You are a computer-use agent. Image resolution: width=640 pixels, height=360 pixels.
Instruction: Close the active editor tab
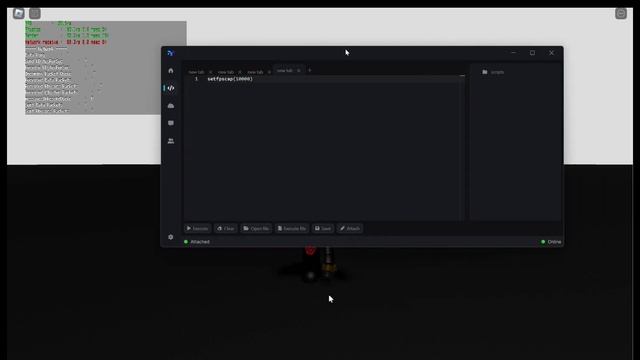click(x=299, y=71)
